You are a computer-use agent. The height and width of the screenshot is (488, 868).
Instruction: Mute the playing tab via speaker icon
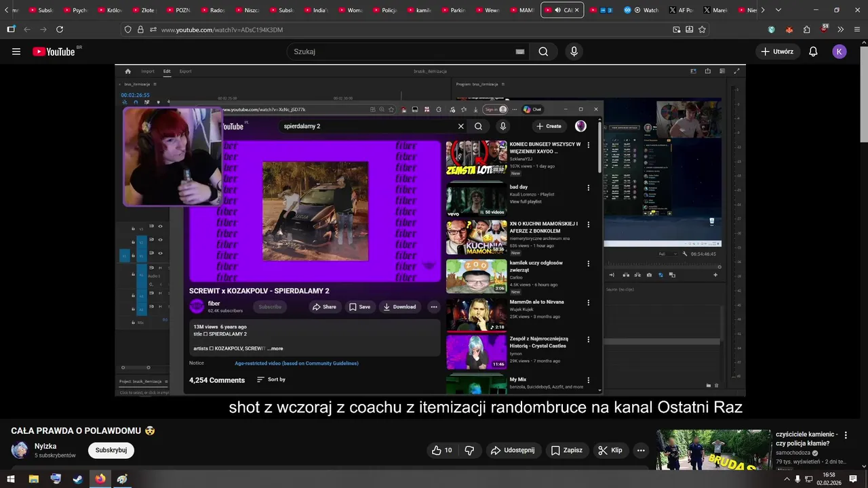(557, 10)
